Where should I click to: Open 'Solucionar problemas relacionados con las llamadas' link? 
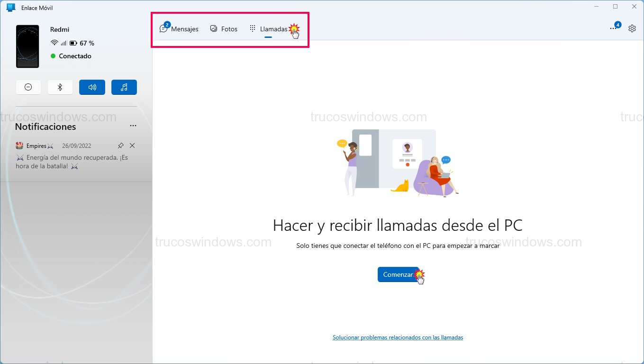click(x=398, y=337)
